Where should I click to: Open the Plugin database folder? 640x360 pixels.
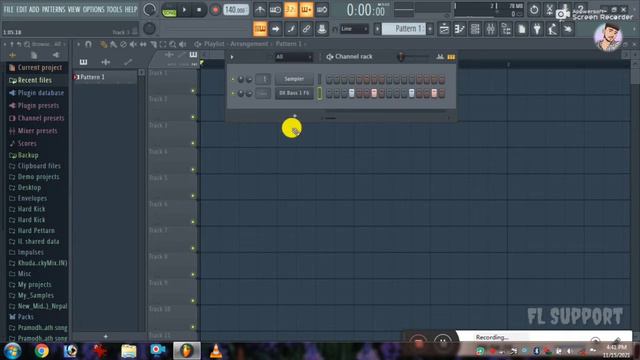(x=36, y=93)
